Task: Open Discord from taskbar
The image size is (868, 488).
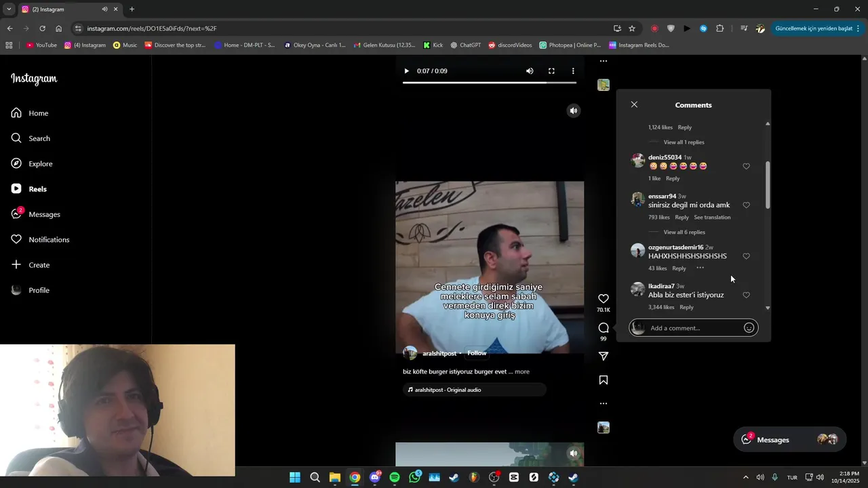Action: coord(375,477)
